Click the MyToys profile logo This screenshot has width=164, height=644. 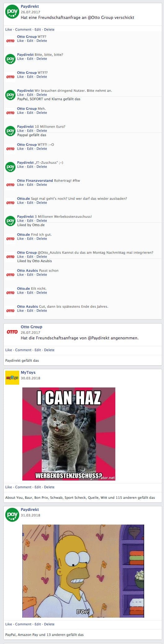click(x=12, y=378)
